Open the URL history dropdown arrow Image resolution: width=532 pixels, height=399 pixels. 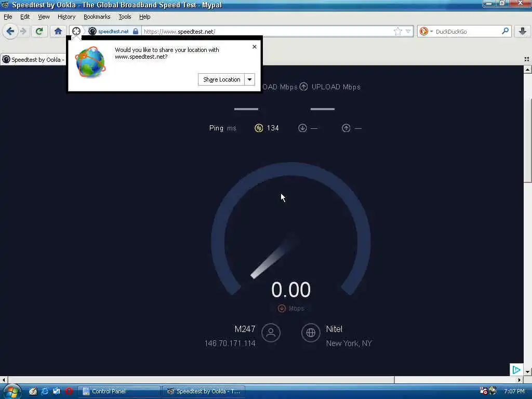click(x=408, y=32)
